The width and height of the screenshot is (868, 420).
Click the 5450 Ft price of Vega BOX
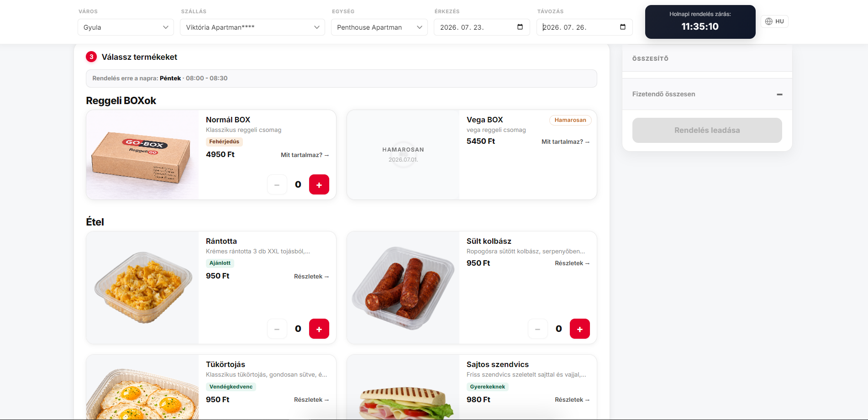[481, 142]
